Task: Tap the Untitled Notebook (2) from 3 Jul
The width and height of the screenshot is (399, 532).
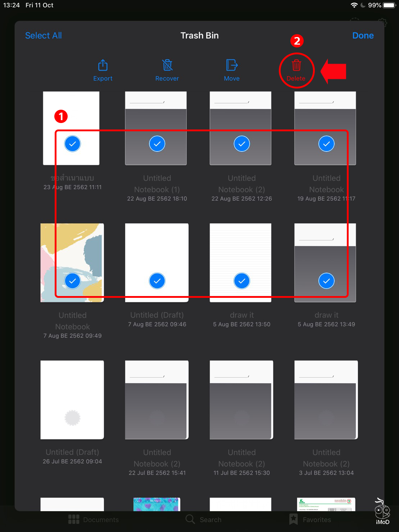Action: click(x=326, y=399)
